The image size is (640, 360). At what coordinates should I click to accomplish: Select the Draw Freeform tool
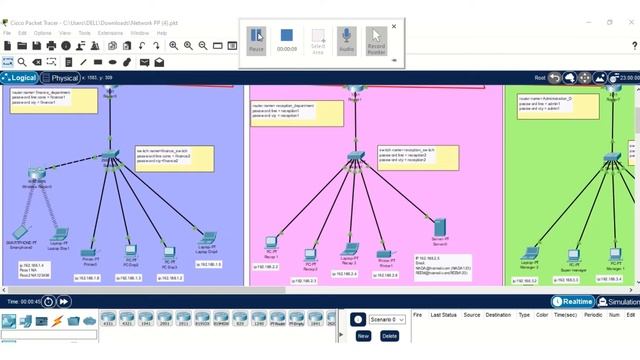127,62
